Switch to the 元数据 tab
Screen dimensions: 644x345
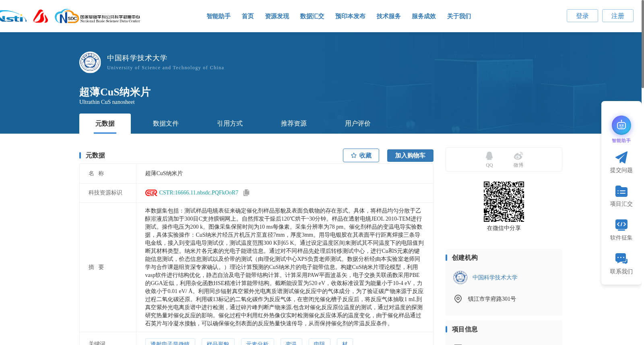[105, 124]
